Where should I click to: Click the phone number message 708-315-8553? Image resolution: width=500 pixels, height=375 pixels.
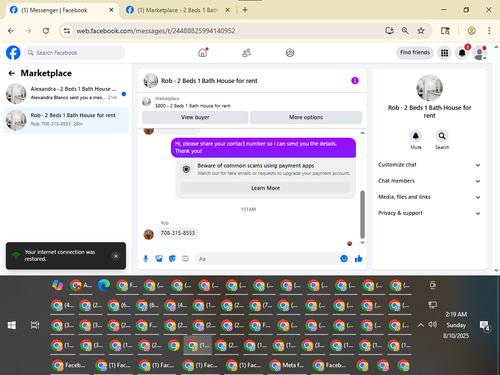click(178, 233)
